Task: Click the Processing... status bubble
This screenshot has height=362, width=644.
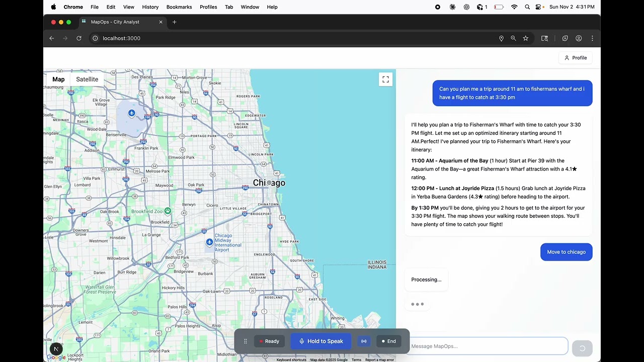Action: coord(426,280)
